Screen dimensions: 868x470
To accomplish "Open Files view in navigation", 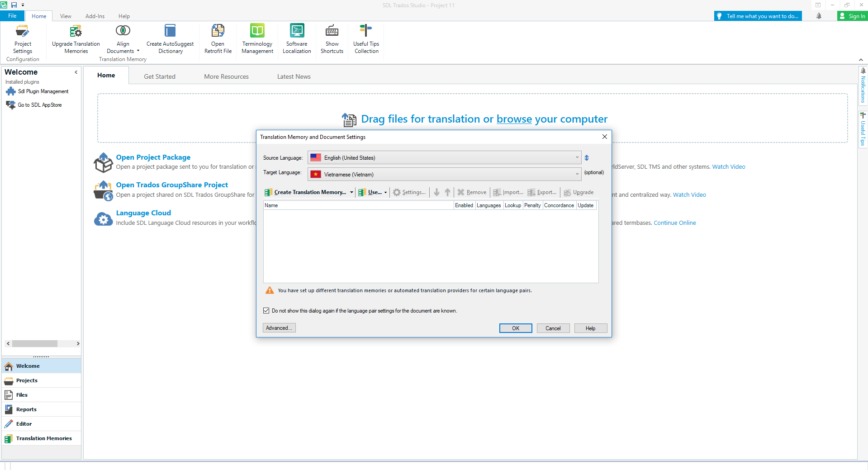I will coord(41,395).
